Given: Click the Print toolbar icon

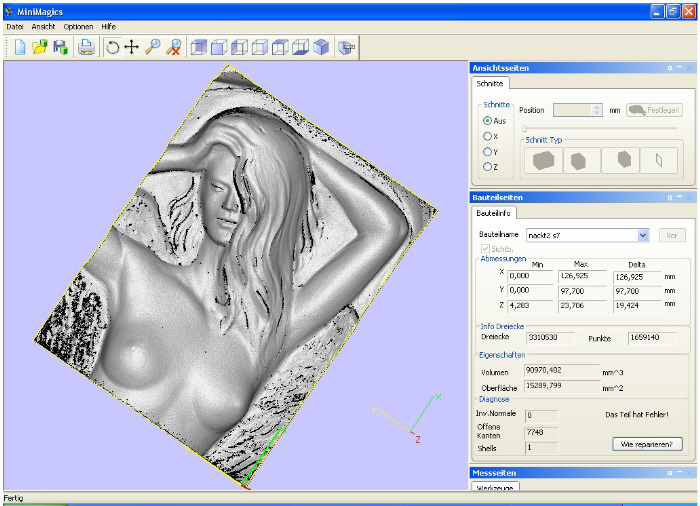Looking at the screenshot, I should tap(86, 47).
